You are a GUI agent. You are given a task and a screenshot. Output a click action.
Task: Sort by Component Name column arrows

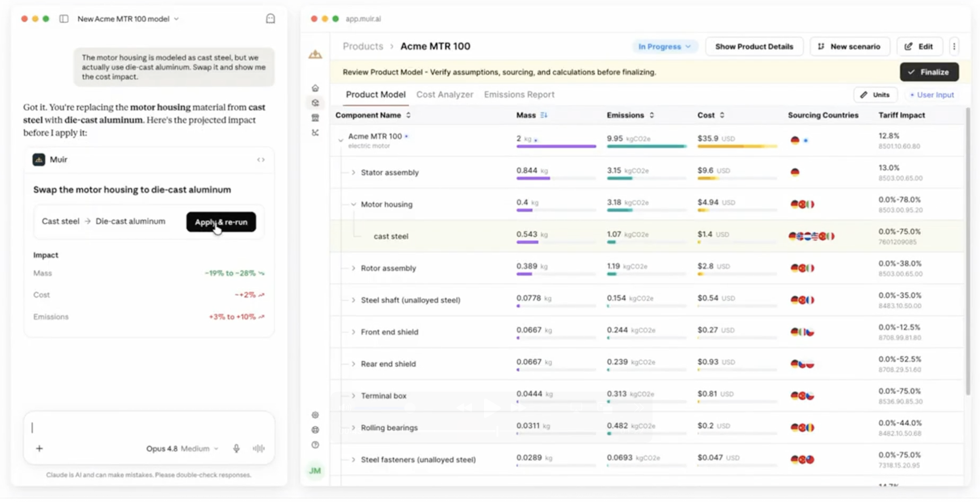click(408, 115)
